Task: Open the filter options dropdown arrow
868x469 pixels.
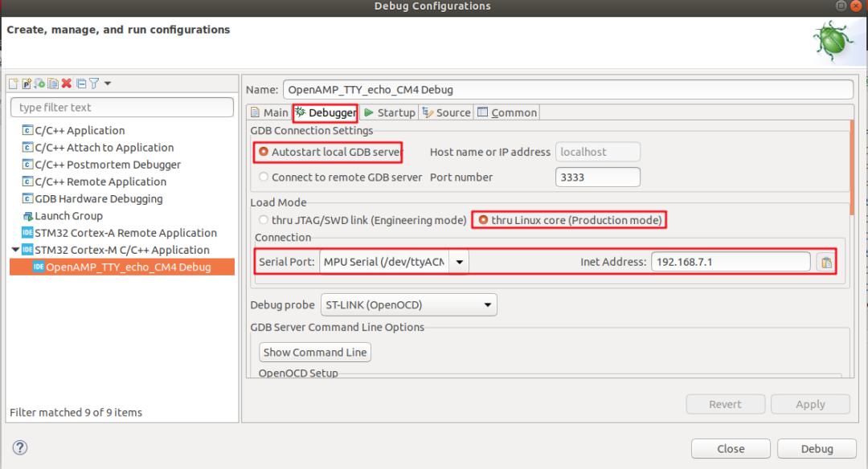Action: click(x=108, y=84)
